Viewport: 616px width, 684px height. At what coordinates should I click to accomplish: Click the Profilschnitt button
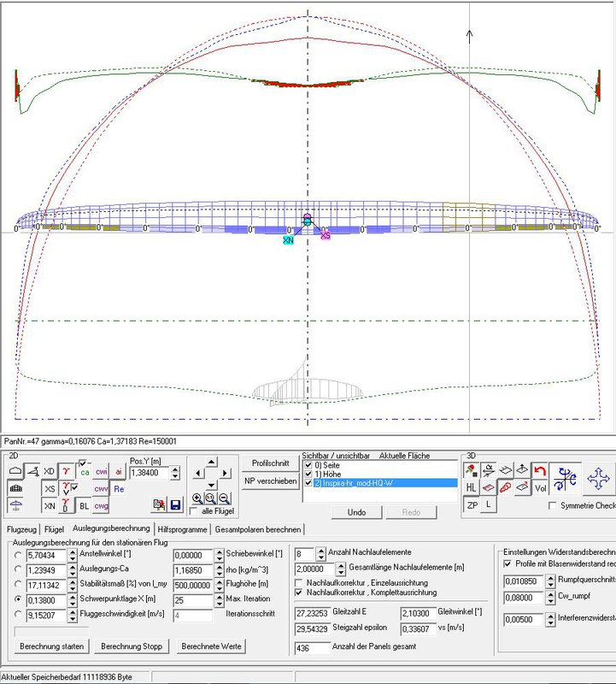click(x=270, y=463)
